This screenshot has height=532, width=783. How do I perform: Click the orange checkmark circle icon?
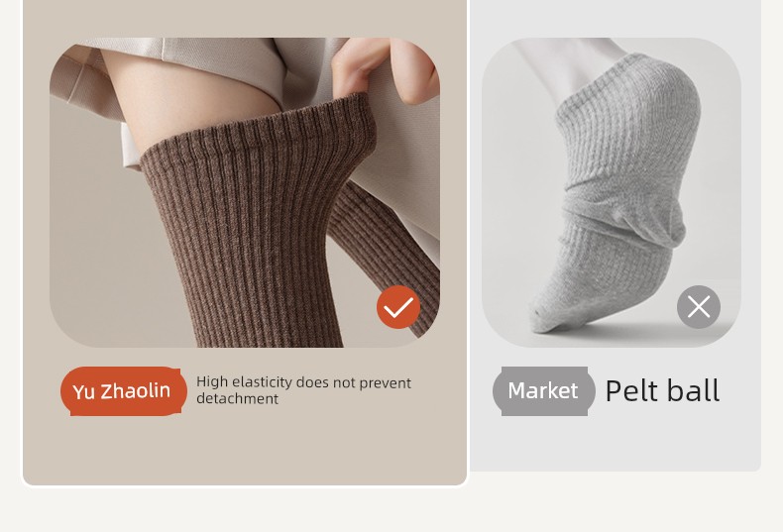(398, 307)
